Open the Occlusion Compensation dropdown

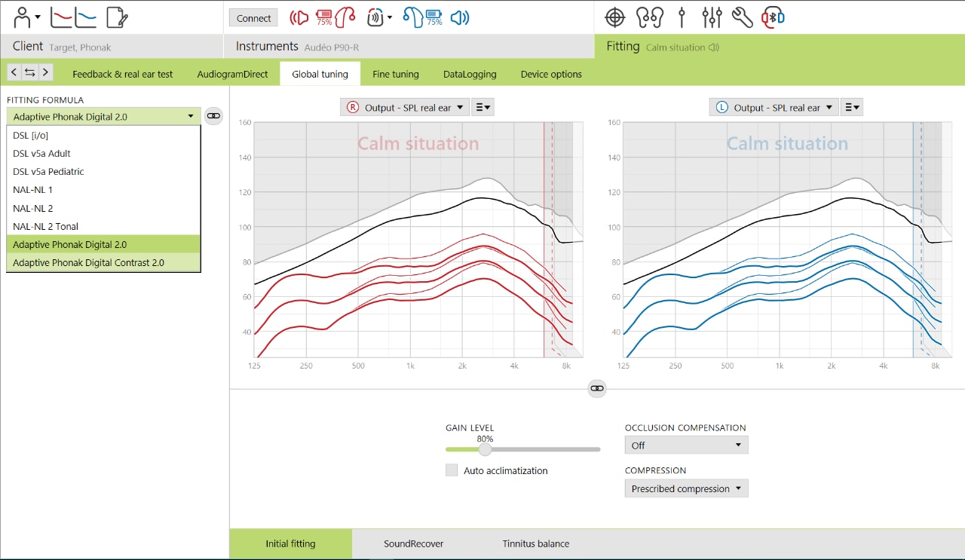(x=685, y=445)
